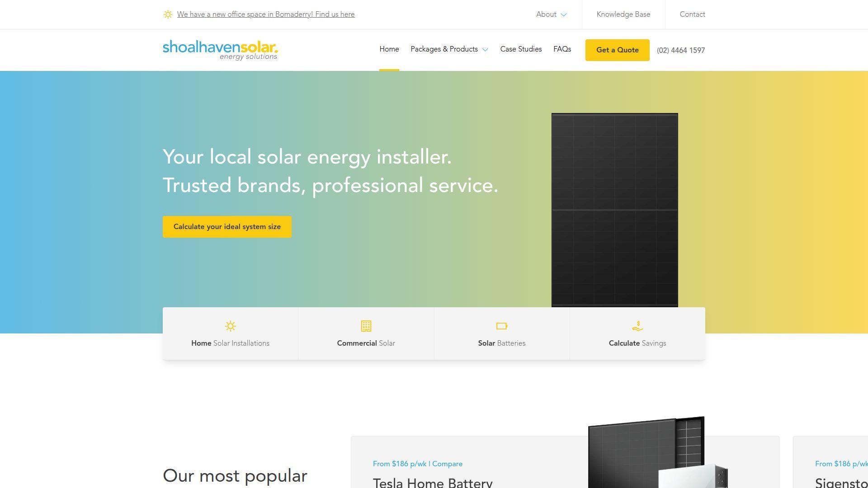Screen dimensions: 868x488
Task: Click Calculate your ideal system size button
Action: (227, 227)
